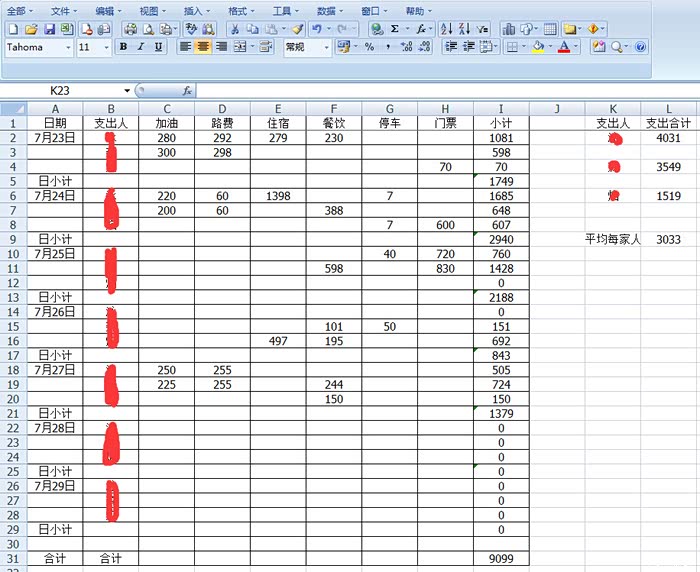Expand the AutoSum dropdown arrow

pos(407,29)
